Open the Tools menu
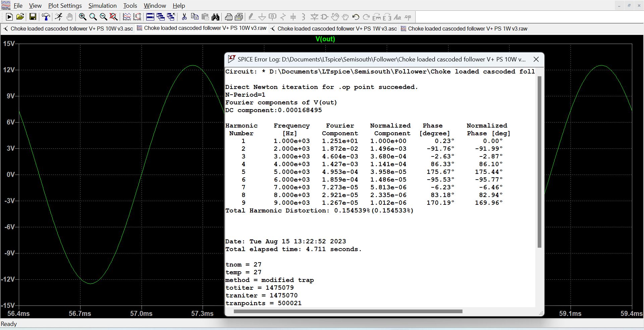This screenshot has height=330, width=644. (130, 6)
